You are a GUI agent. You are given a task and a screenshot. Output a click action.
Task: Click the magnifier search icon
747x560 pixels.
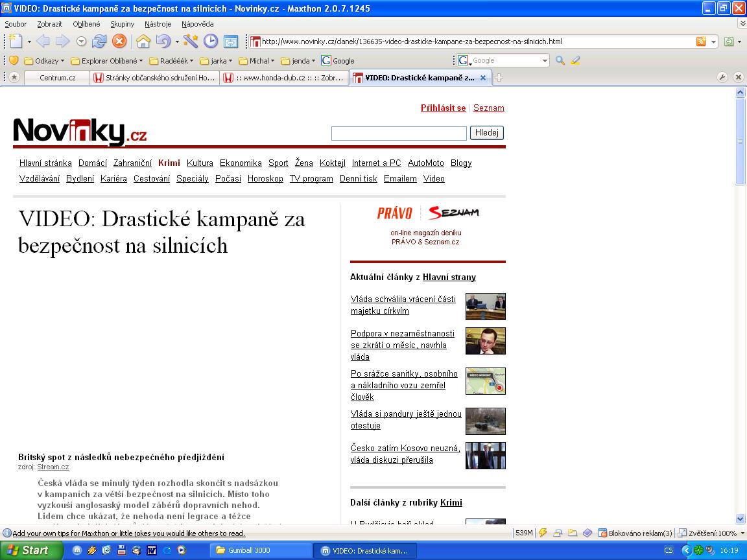pos(560,60)
